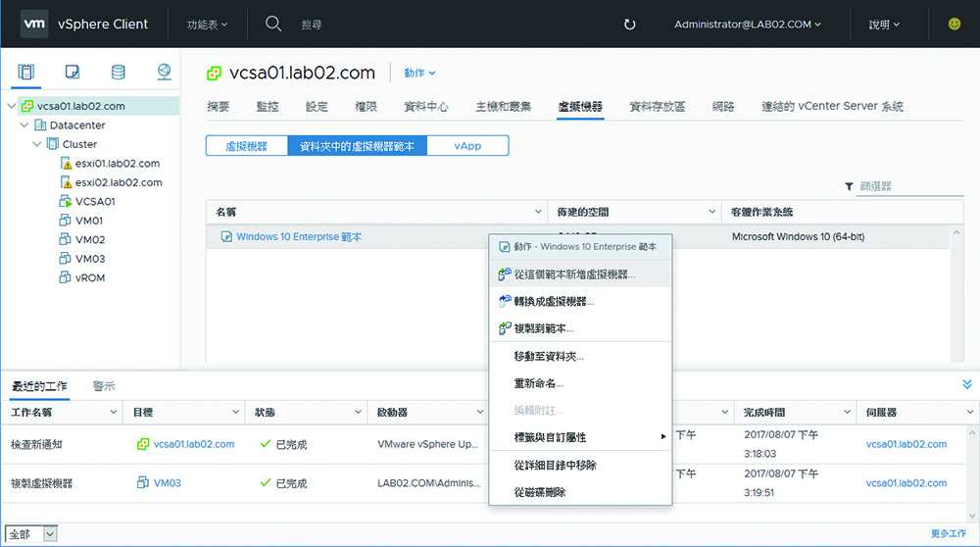Click the template list vertical scrollbar

pyautogui.click(x=956, y=294)
